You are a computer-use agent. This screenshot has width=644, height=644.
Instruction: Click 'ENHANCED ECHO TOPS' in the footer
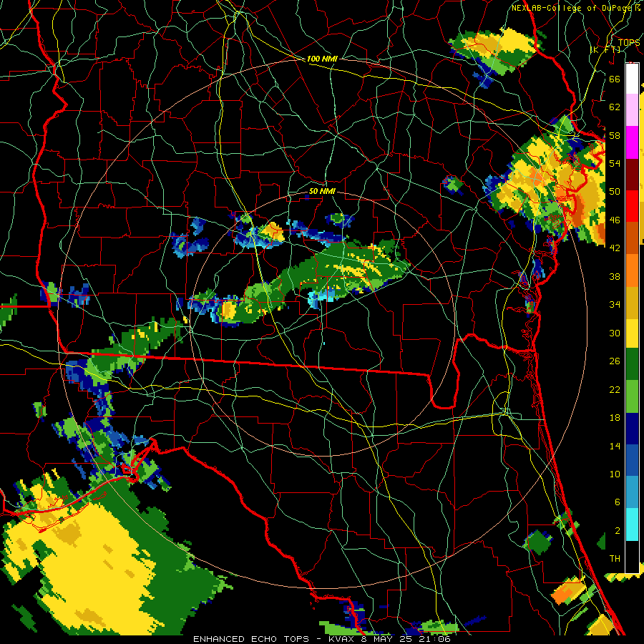click(251, 639)
